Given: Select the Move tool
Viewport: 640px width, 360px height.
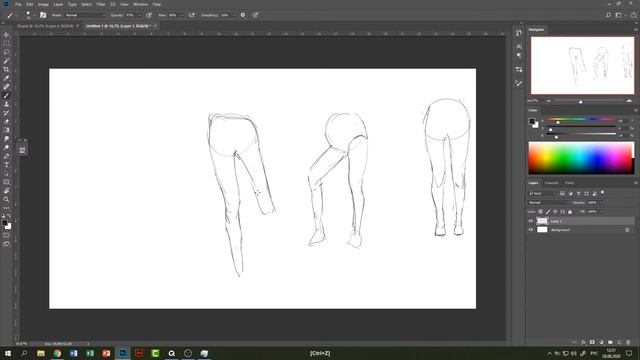Looking at the screenshot, I should coord(6,35).
